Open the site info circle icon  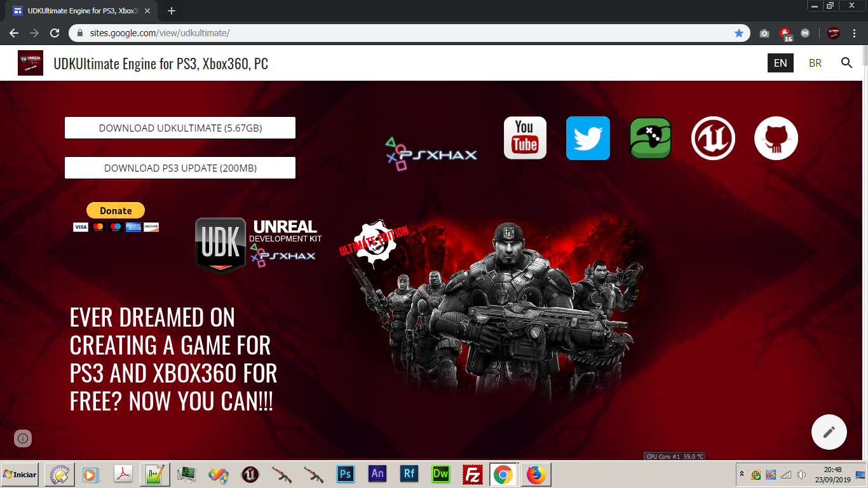(x=23, y=438)
